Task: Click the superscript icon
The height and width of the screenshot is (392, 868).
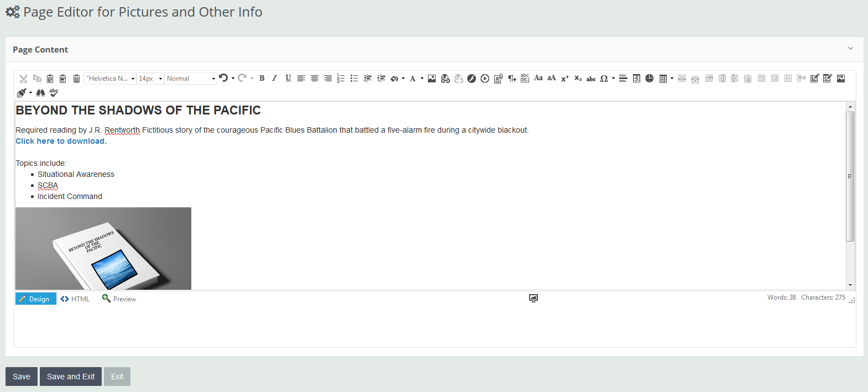Action: pyautogui.click(x=564, y=79)
